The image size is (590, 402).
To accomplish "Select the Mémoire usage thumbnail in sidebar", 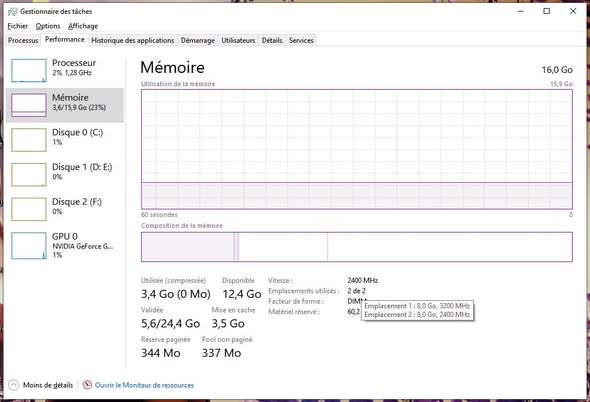I will click(x=29, y=105).
